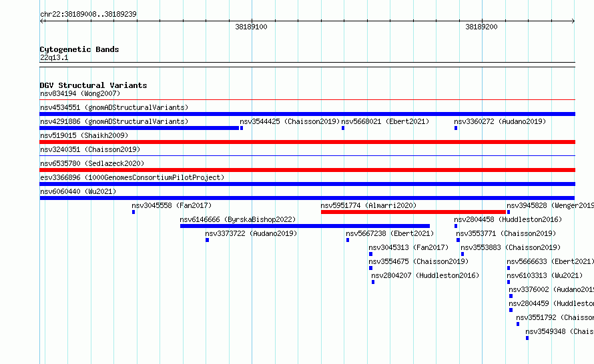This screenshot has width=594, height=364.
Task: Open the nsv6146666 (ByrskaBishop2022) label
Action: (x=238, y=219)
